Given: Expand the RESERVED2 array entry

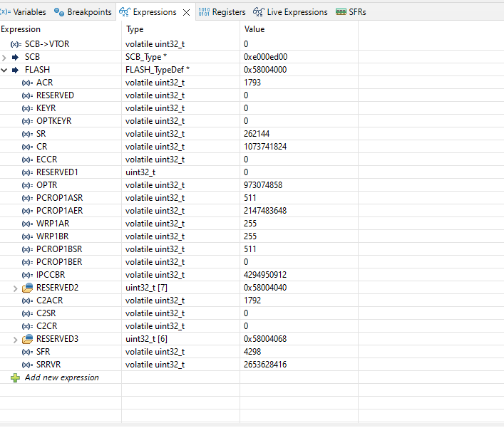Looking at the screenshot, I should (15, 288).
